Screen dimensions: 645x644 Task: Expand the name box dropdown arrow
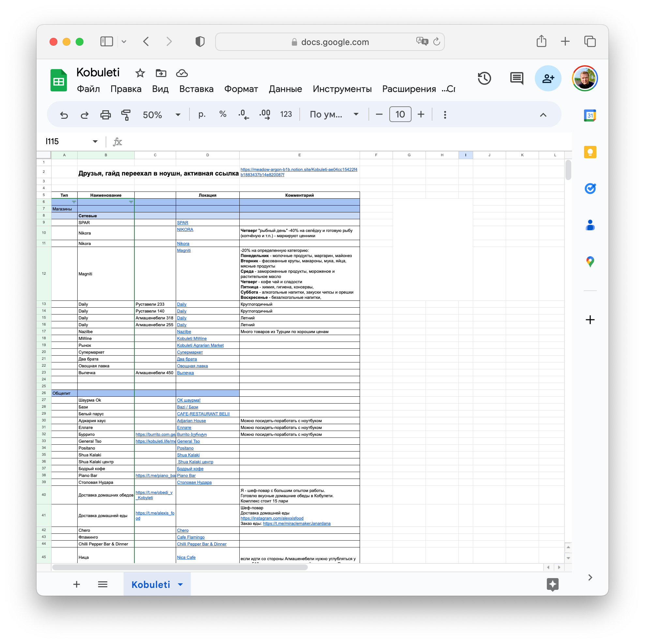[x=95, y=142]
